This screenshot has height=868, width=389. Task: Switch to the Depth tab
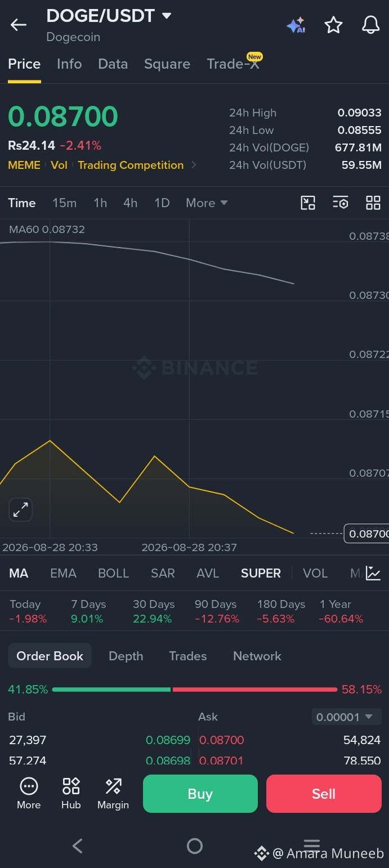click(x=126, y=656)
